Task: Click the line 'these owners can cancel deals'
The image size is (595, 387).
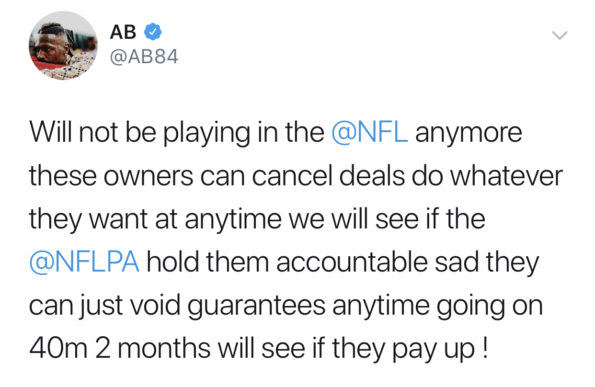Action: 217,176
